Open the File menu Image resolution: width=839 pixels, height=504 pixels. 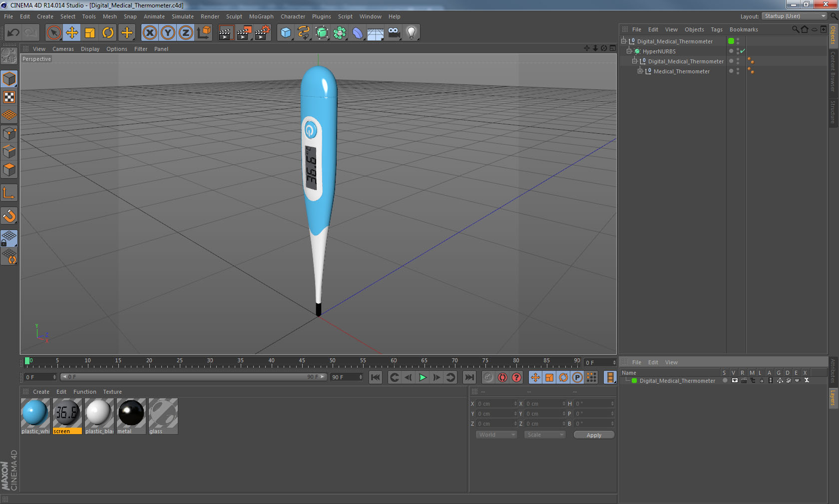click(8, 16)
